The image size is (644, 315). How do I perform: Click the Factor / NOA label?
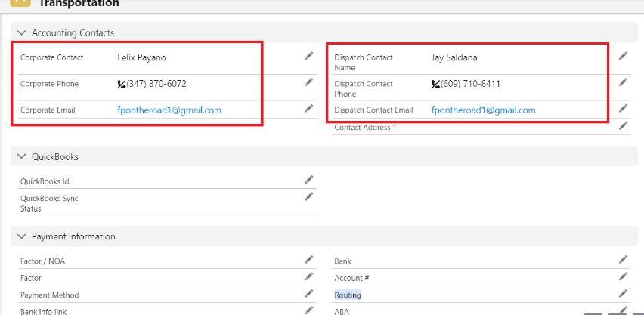43,261
